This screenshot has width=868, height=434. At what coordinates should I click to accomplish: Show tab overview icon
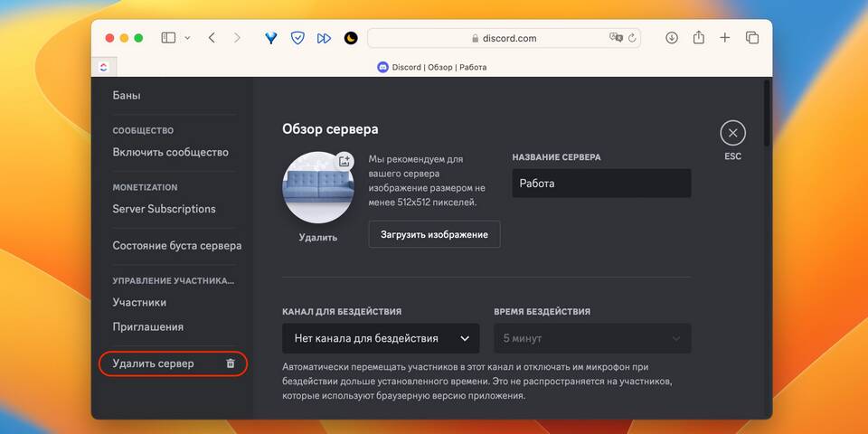(x=751, y=38)
